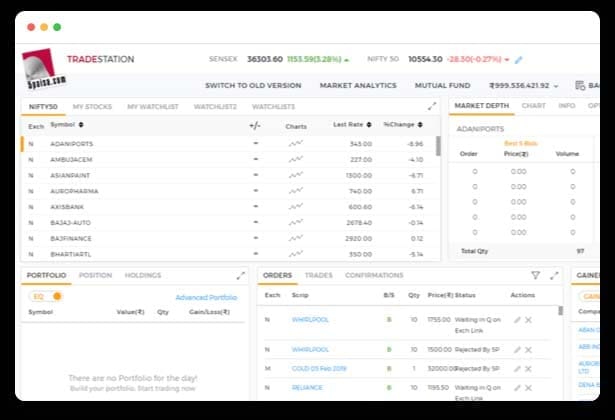
Task: Open the WATCHLIST3 tab
Action: pyautogui.click(x=273, y=107)
